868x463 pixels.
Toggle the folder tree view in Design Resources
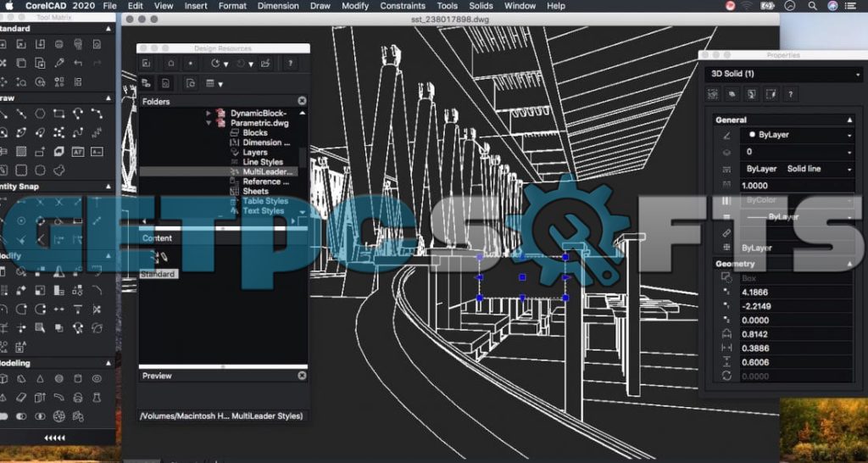(x=146, y=84)
